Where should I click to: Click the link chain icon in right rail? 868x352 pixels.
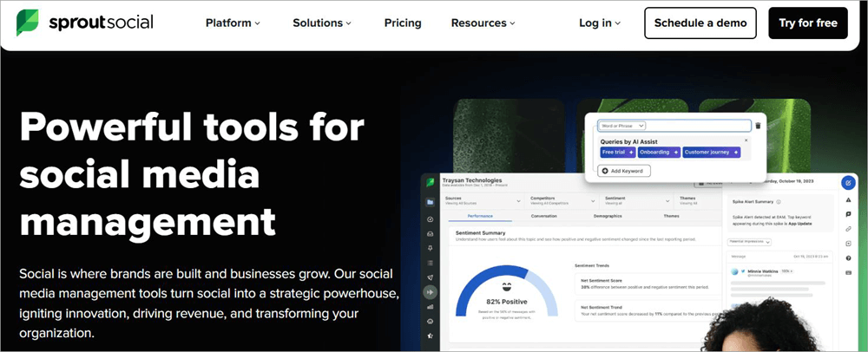[849, 229]
